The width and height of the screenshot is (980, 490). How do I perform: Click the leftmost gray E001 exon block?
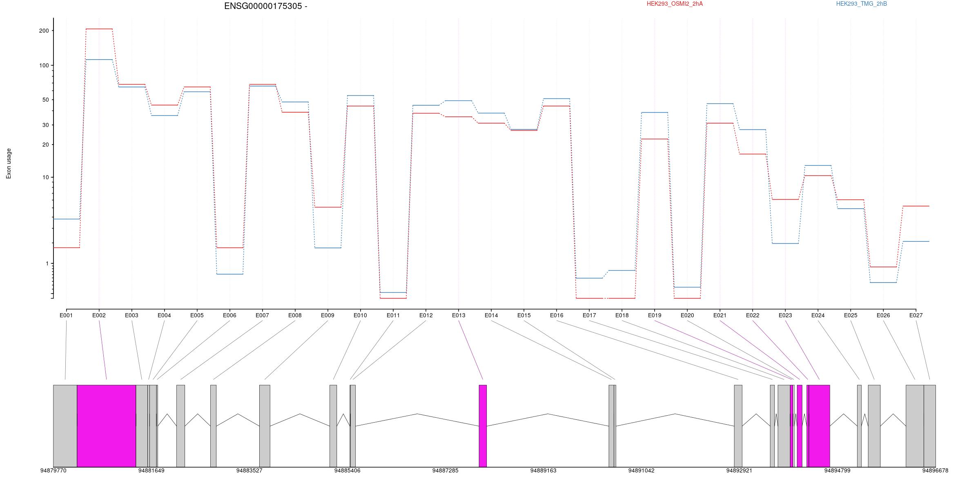65,426
